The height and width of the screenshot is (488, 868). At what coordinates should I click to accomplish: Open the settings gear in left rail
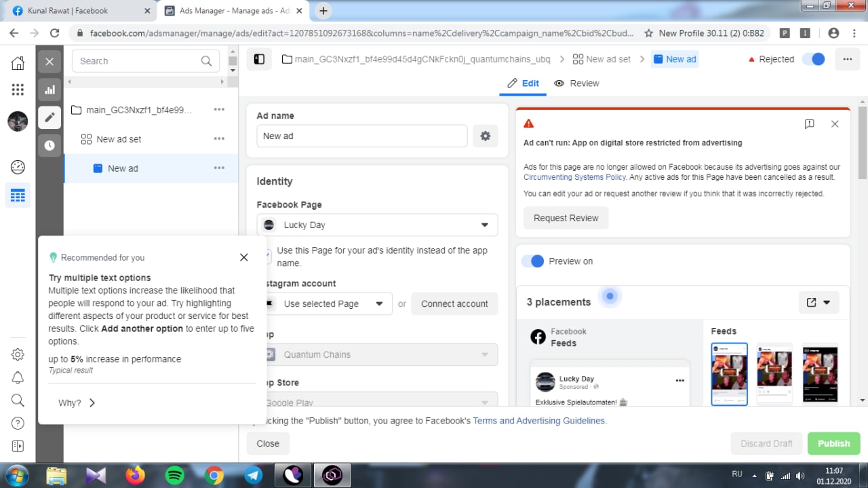click(18, 354)
